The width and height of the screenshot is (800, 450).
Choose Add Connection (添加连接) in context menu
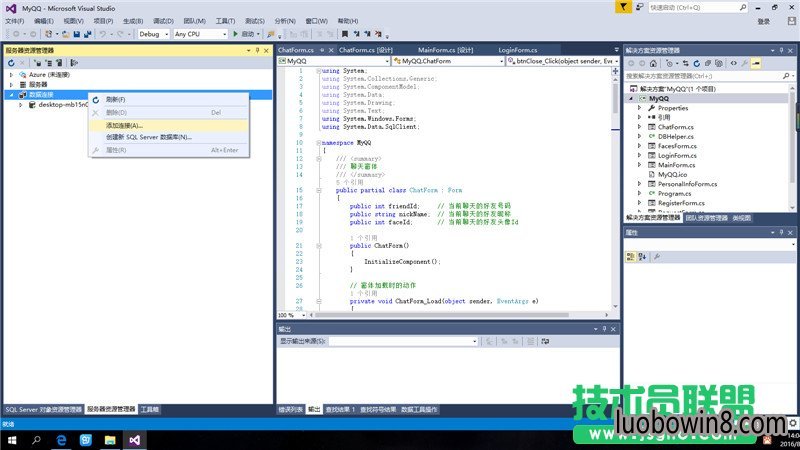169,126
